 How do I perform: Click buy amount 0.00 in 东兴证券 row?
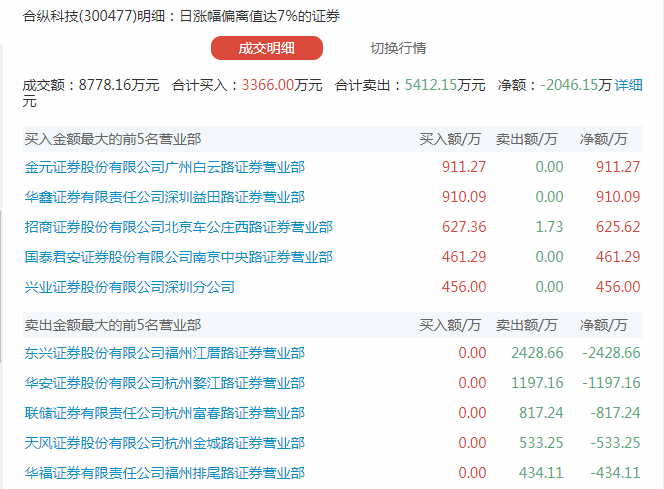coord(472,353)
